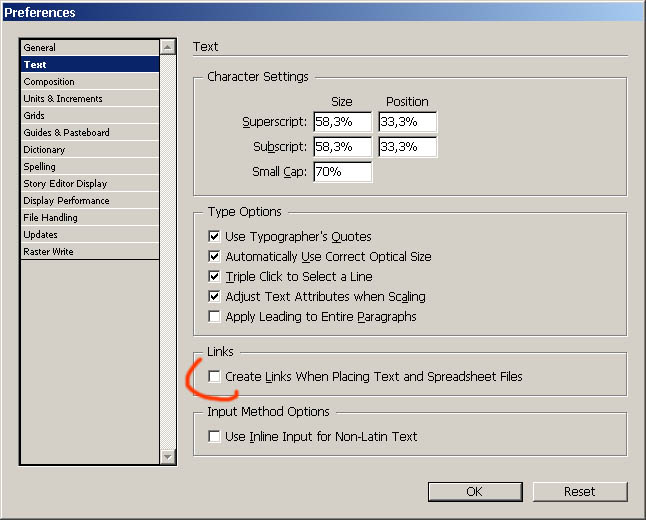Open Guides & Pasteboard preferences
646x520 pixels.
tap(90, 132)
